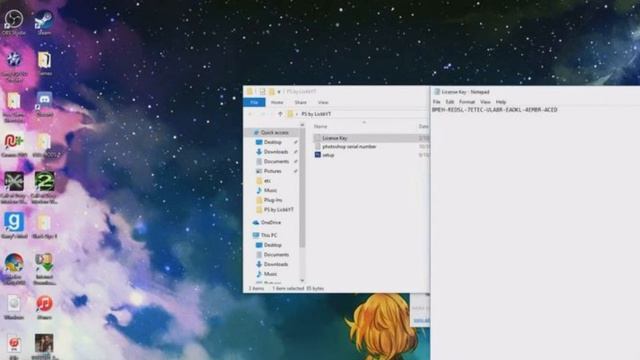640x360 pixels.
Task: Launch Garry's Mod blue g icon
Action: pos(14,222)
